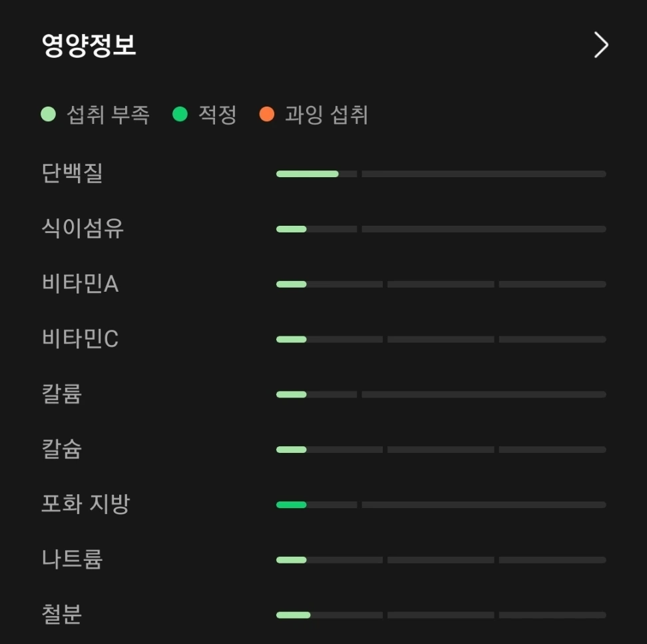Click the 칼슘 intake bar
Viewport: 647px width, 644px height.
441,450
